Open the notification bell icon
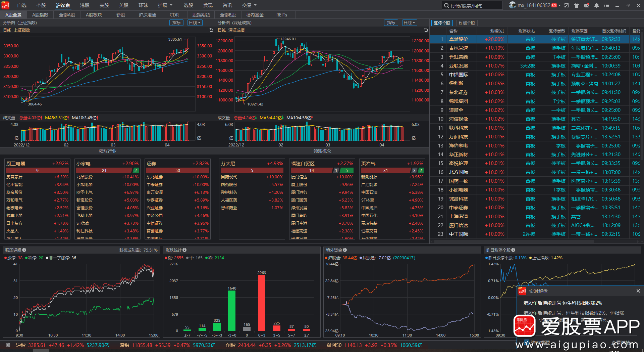 coord(597,5)
